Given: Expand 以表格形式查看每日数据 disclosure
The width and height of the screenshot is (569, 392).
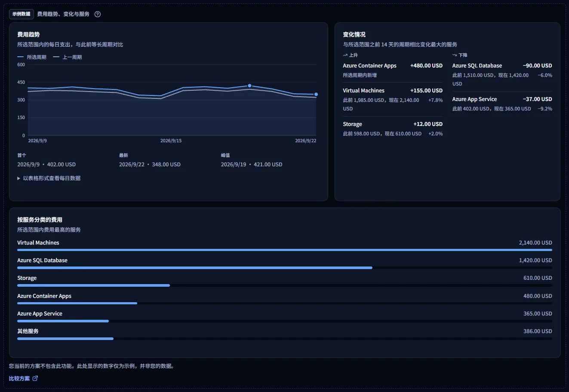Looking at the screenshot, I should click(x=49, y=178).
